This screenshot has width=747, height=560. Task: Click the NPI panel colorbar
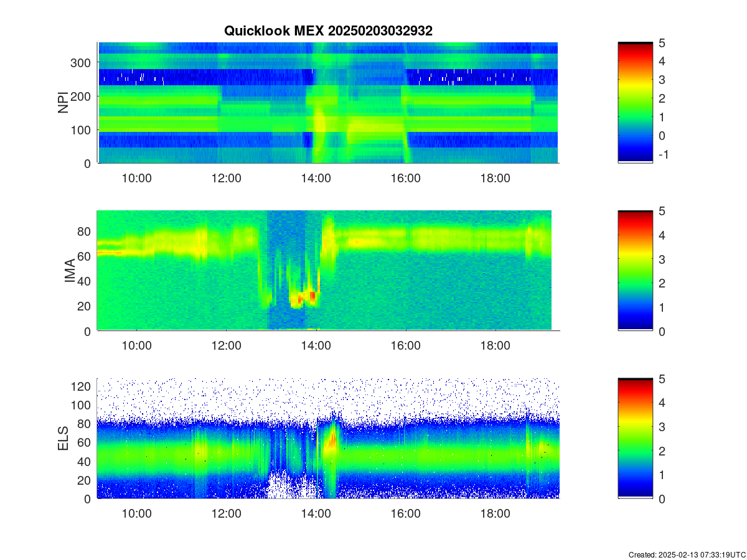tap(635, 103)
